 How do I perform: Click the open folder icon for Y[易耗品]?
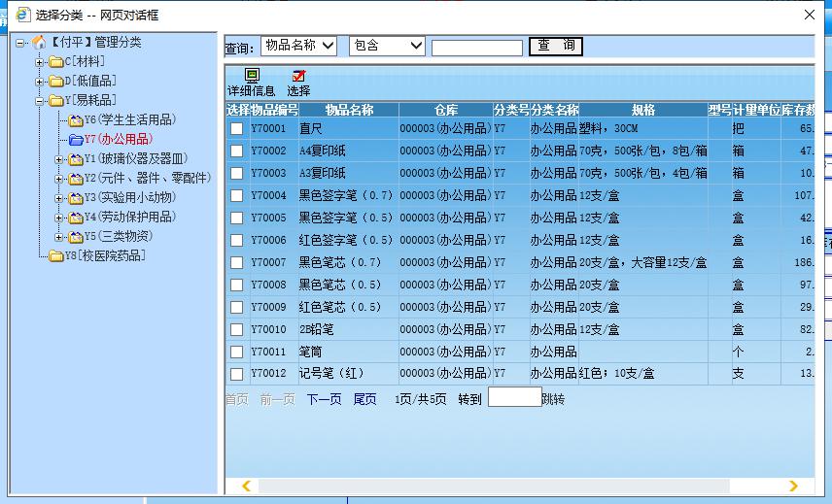[x=56, y=101]
